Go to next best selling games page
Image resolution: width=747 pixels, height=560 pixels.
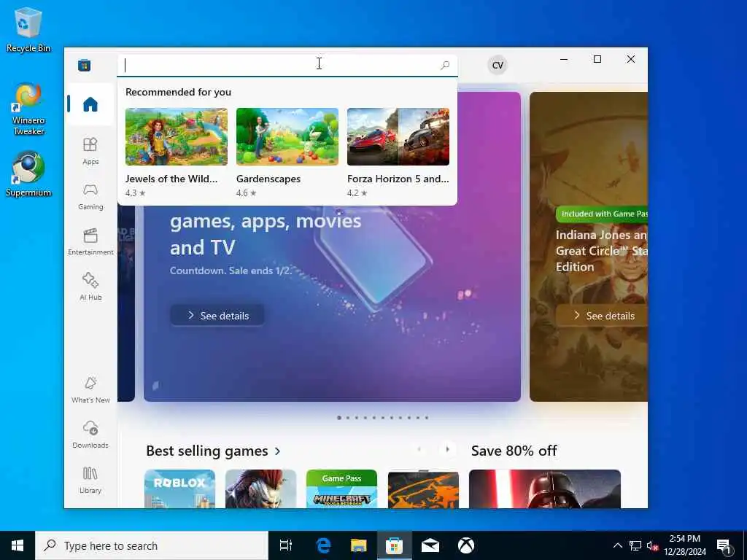pos(447,449)
